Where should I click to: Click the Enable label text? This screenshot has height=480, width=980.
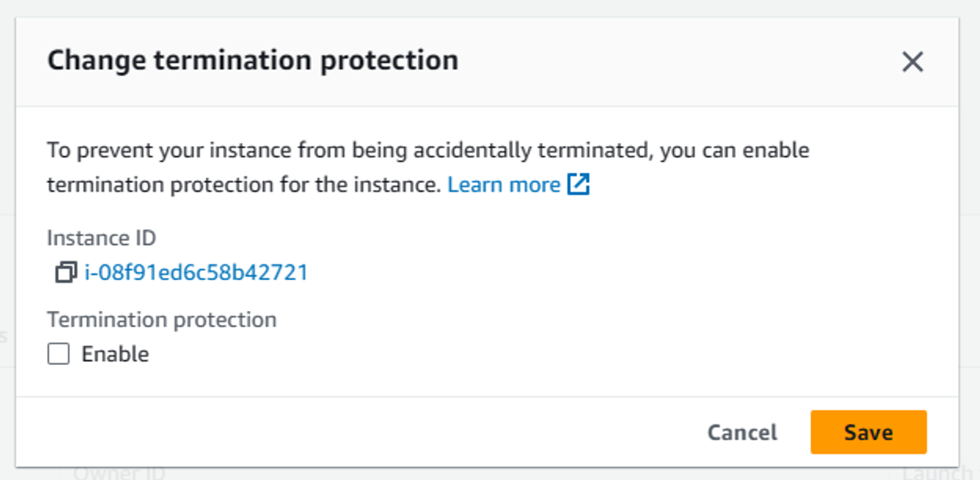(x=115, y=354)
